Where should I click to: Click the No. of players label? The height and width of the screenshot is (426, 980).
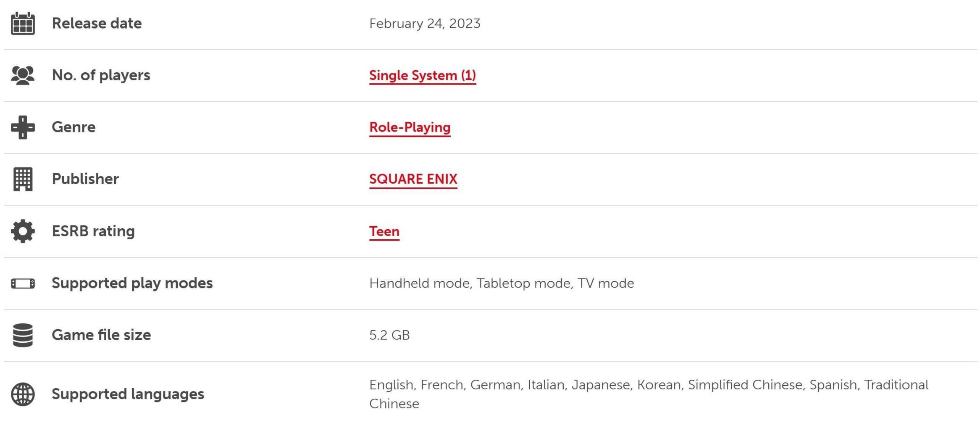101,76
